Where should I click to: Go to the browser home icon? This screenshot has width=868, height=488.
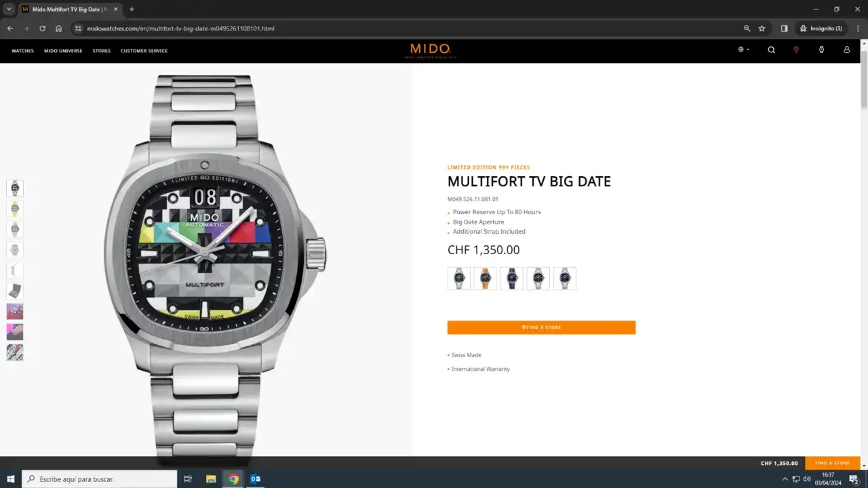click(59, 28)
